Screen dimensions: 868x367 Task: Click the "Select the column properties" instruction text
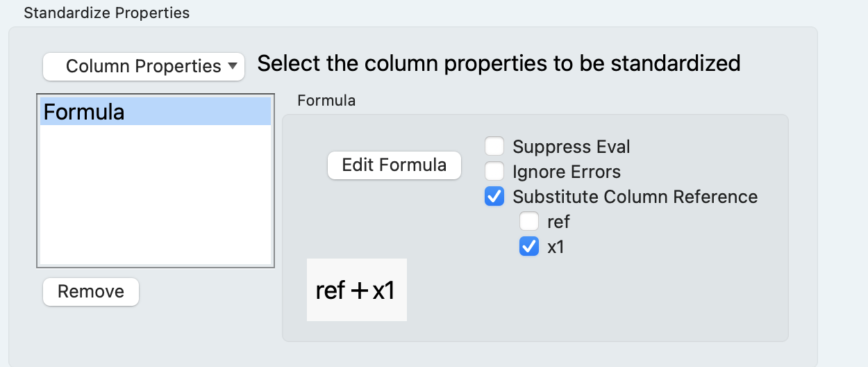pyautogui.click(x=499, y=64)
